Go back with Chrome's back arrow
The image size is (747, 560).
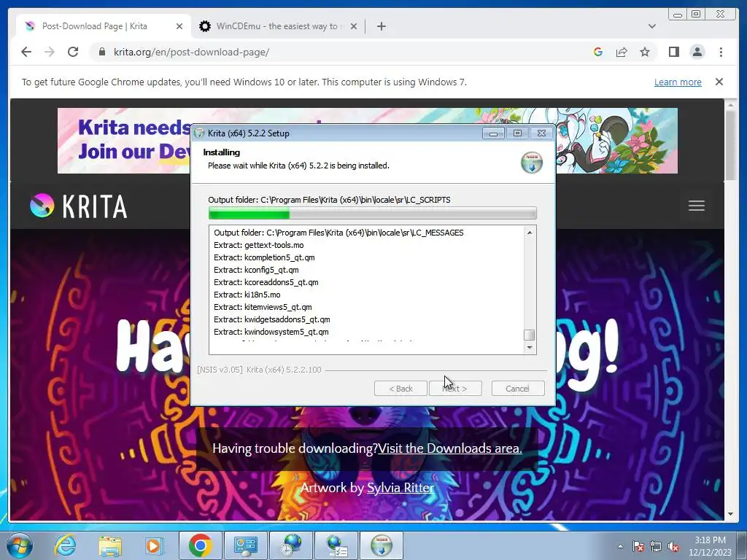(26, 52)
